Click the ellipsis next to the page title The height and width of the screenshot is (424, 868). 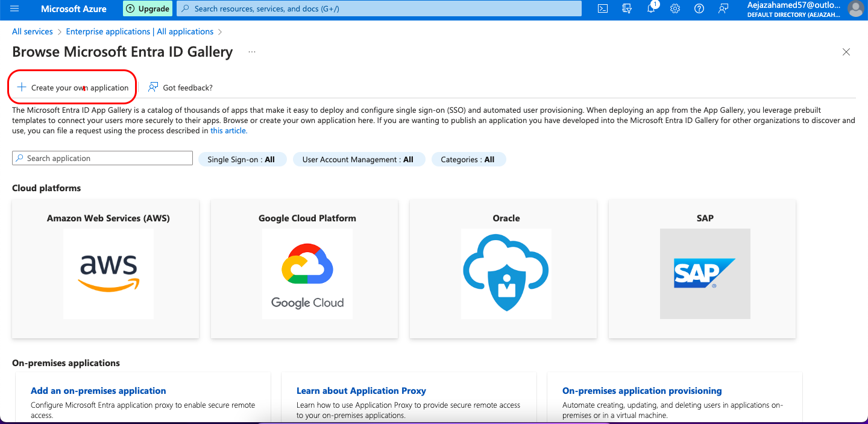click(252, 52)
